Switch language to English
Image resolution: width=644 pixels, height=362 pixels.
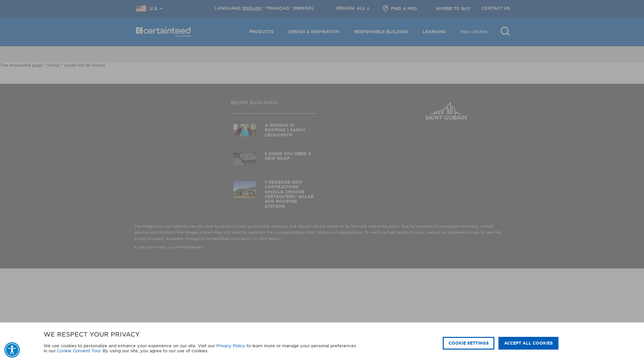coord(252,8)
